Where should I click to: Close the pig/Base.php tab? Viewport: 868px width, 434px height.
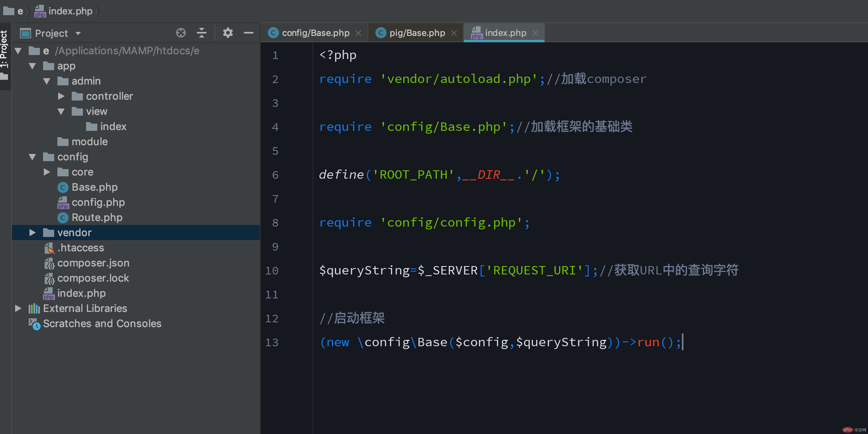tap(454, 33)
